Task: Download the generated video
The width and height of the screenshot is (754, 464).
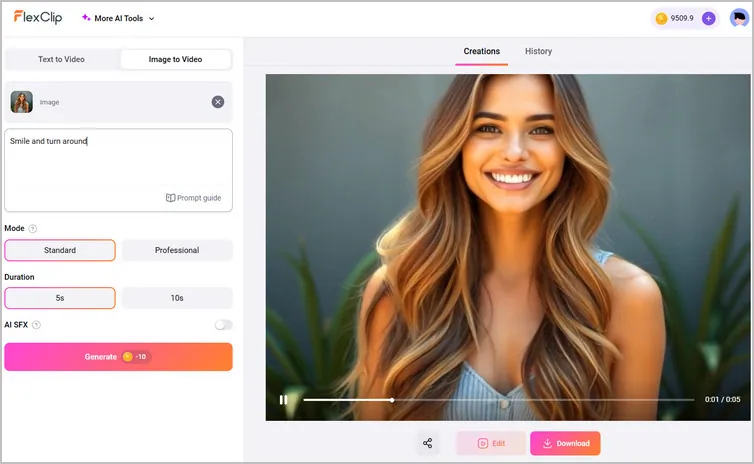Action: tap(565, 443)
